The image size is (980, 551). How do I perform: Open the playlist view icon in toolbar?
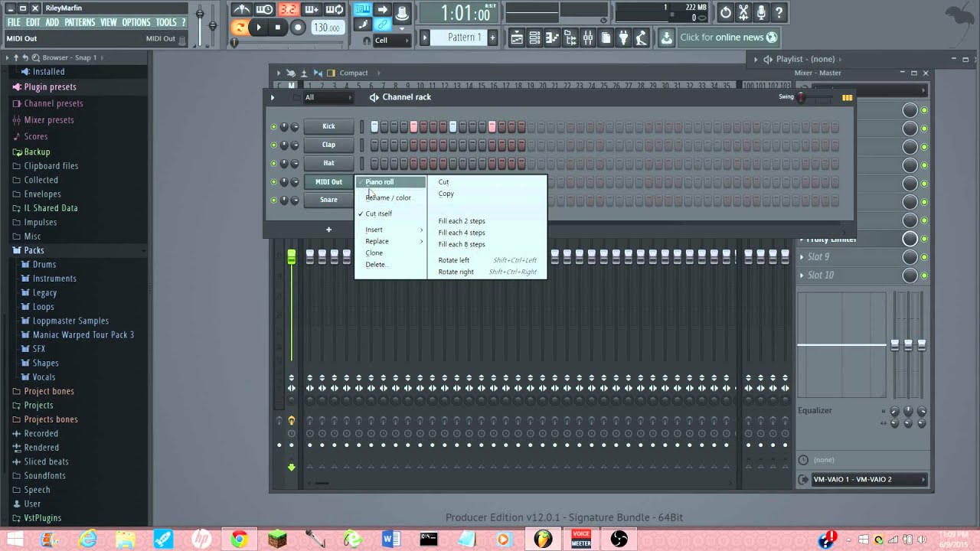[x=517, y=37]
